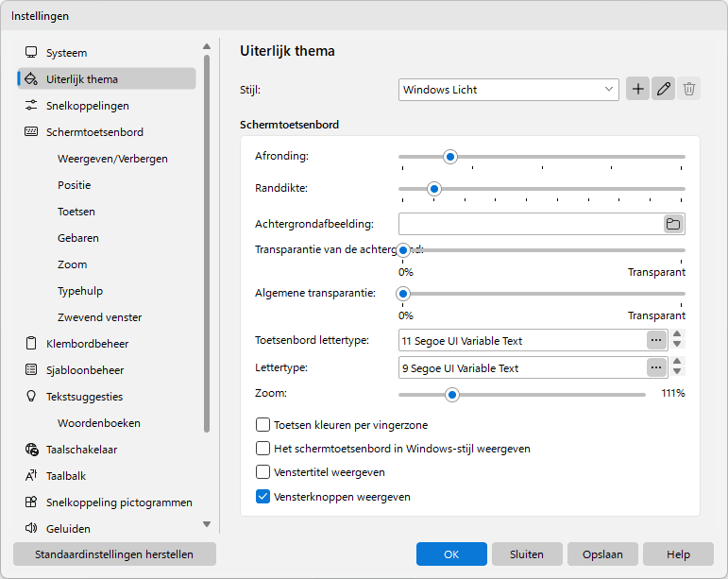The image size is (728, 579).
Task: Open Taalschakelaar globe icon
Action: 31,449
